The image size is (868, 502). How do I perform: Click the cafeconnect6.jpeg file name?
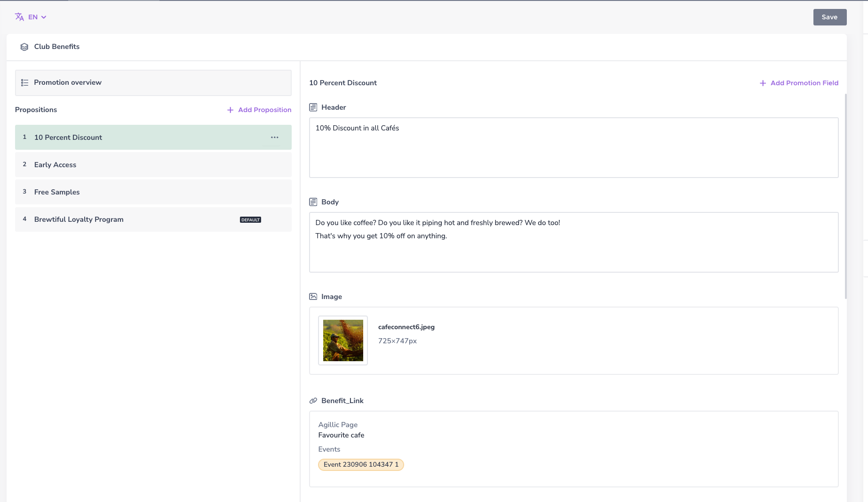(x=406, y=327)
